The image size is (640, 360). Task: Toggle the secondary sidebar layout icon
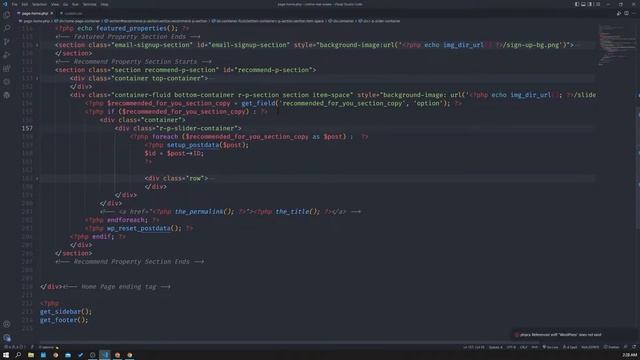tap(590, 4)
